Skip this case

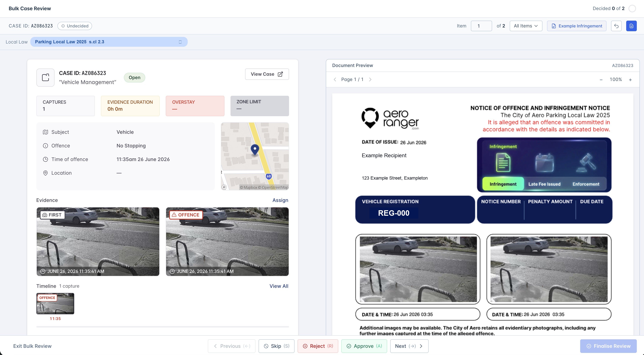[x=276, y=346]
